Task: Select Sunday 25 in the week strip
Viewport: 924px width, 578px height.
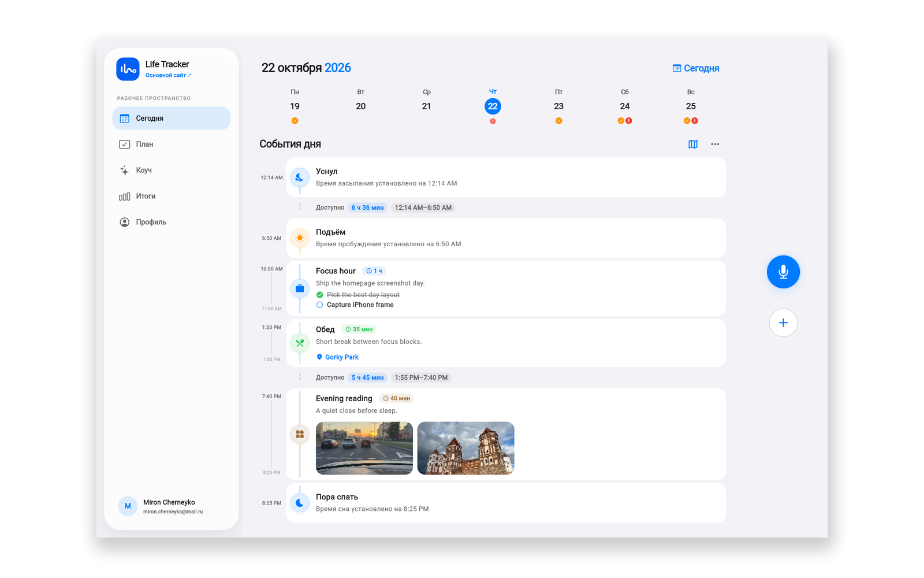Action: pyautogui.click(x=691, y=106)
